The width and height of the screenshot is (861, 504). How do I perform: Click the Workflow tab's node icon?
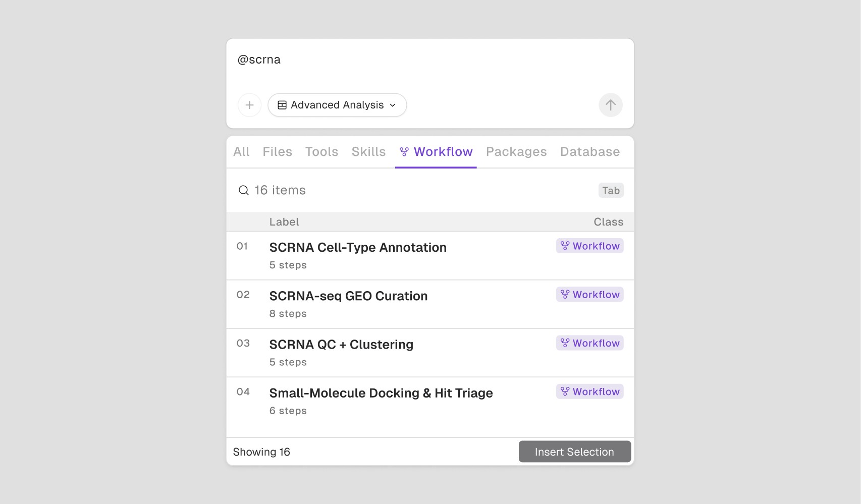pos(404,152)
